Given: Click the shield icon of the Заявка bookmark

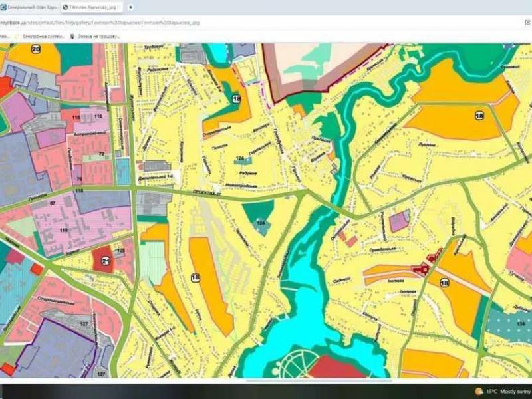Looking at the screenshot, I should [72, 36].
